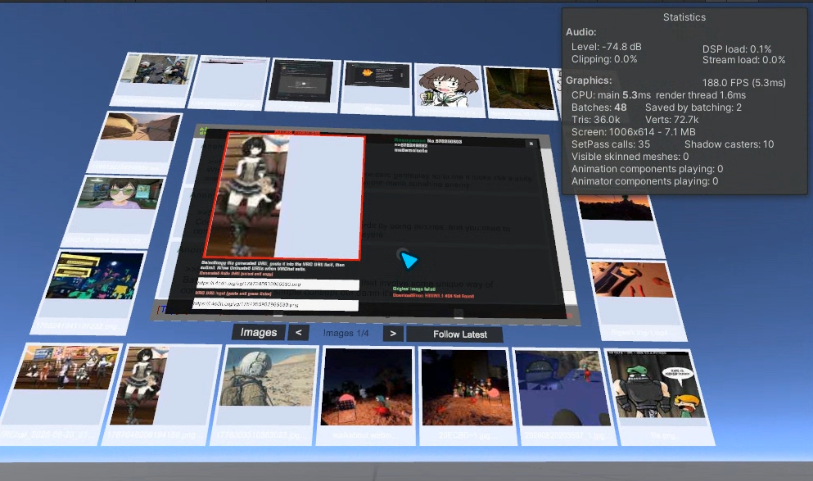Open the night campfire with pink chair thumbnail

pyautogui.click(x=367, y=395)
